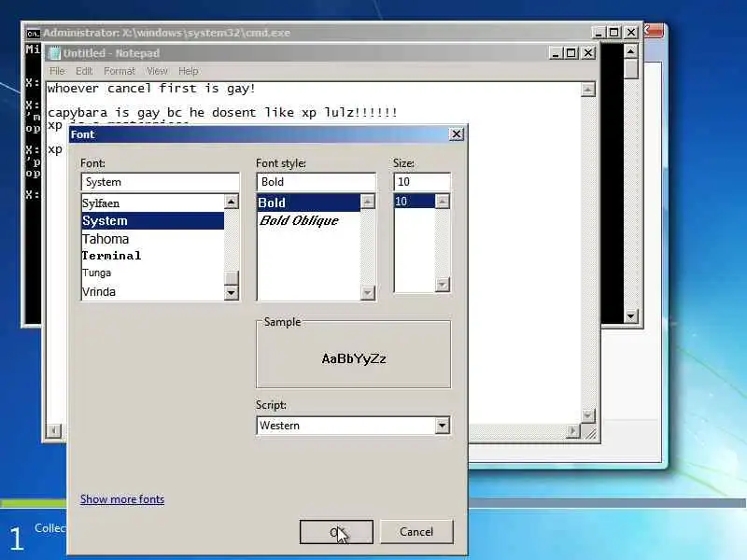Click the 'capybara is gay' text line
Screen dimensions: 747x560
point(222,113)
